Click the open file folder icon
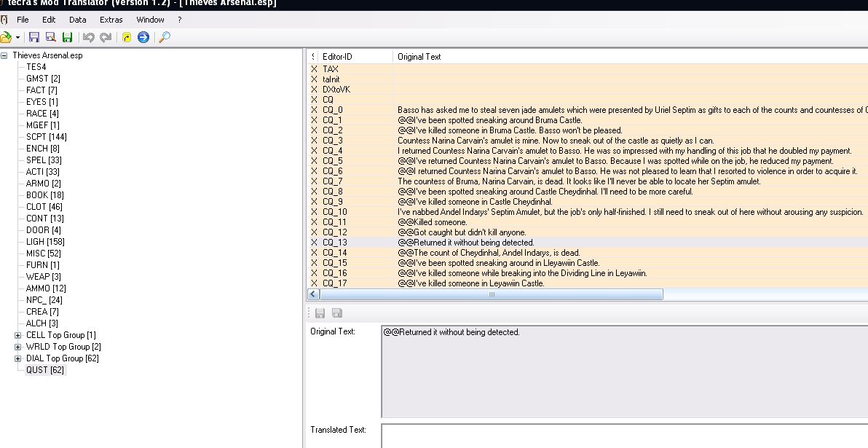 pyautogui.click(x=6, y=37)
